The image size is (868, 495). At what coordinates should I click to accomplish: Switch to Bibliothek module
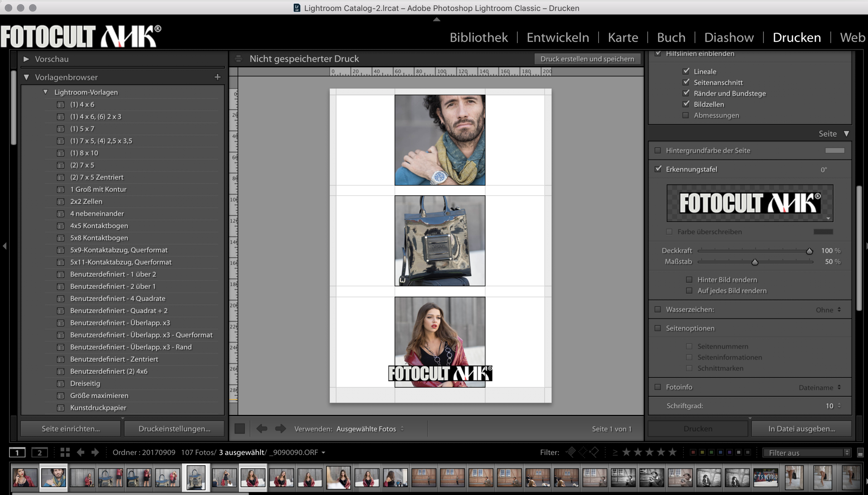point(478,37)
